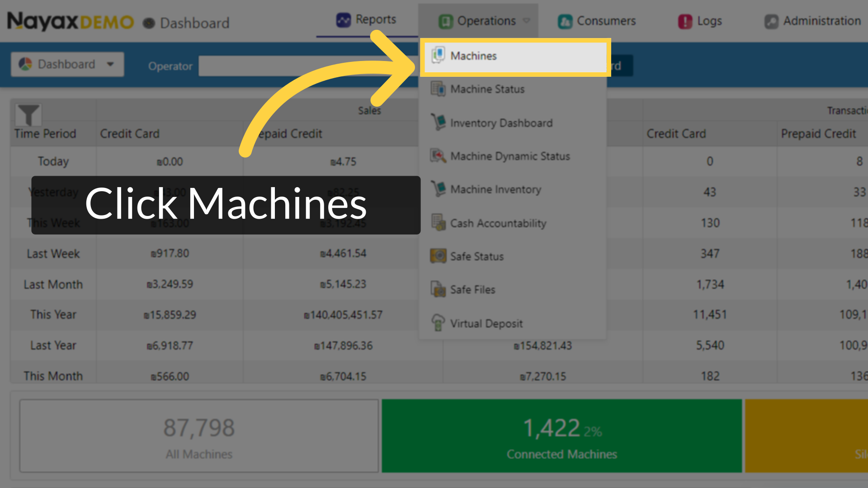Click the All Machines count card
Screen dimensions: 868x488
click(x=199, y=435)
